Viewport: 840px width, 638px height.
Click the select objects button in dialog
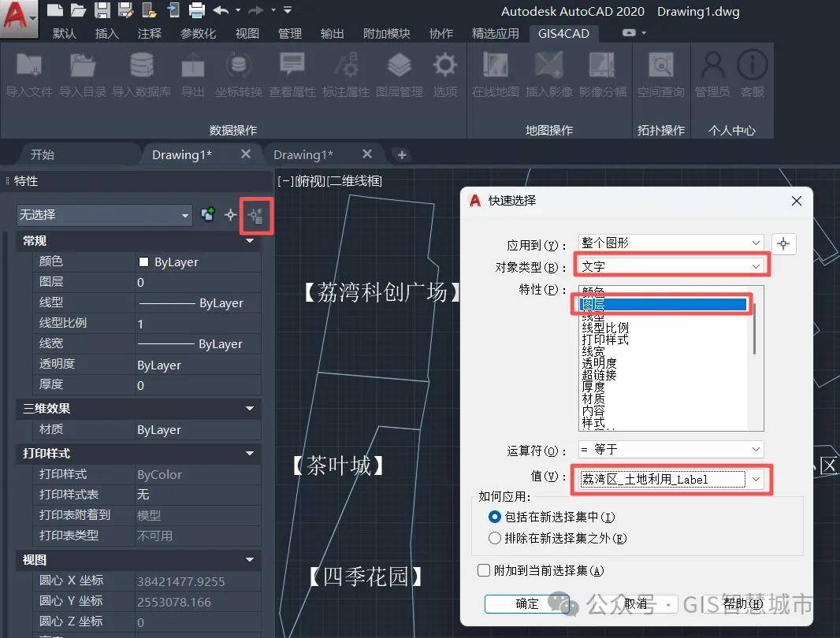[783, 243]
